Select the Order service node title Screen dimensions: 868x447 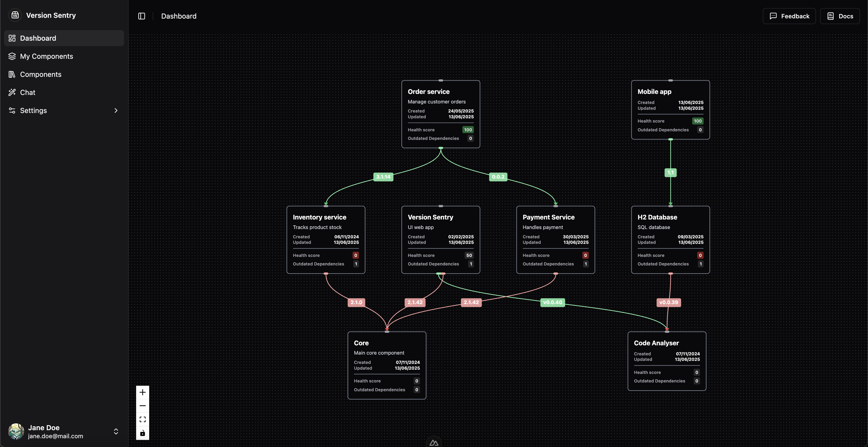tap(429, 92)
